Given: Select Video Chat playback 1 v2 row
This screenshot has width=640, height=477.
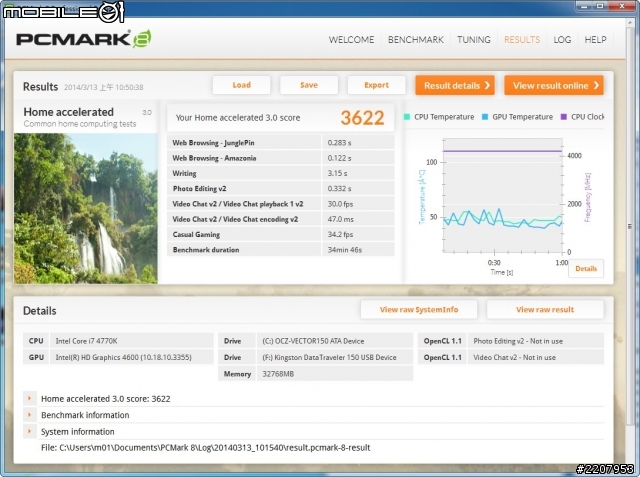Looking at the screenshot, I should pos(281,204).
